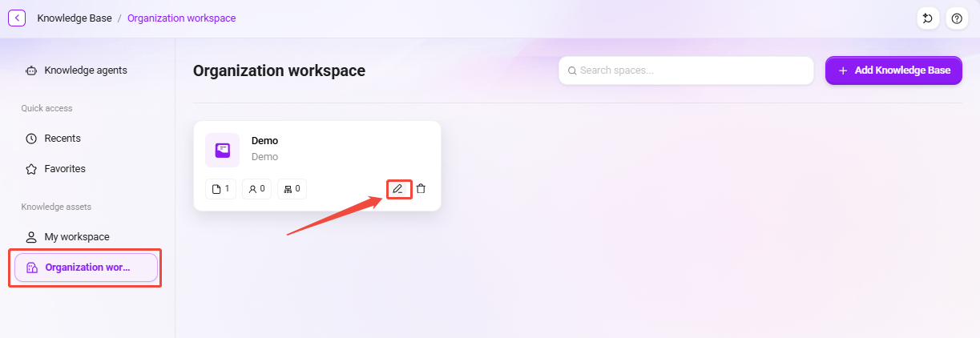980x338 pixels.
Task: Click the Favorites star icon
Action: point(31,169)
